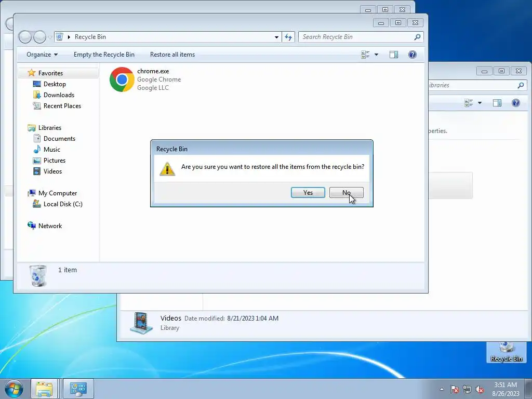Open the Windows Start menu
This screenshot has height=399, width=532.
point(14,389)
